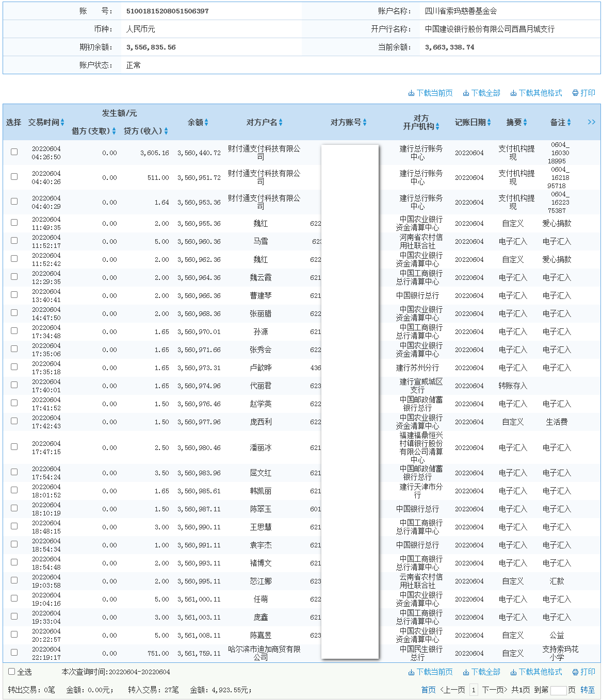
Task: Click current balance 3,663,338.74
Action: click(450, 47)
